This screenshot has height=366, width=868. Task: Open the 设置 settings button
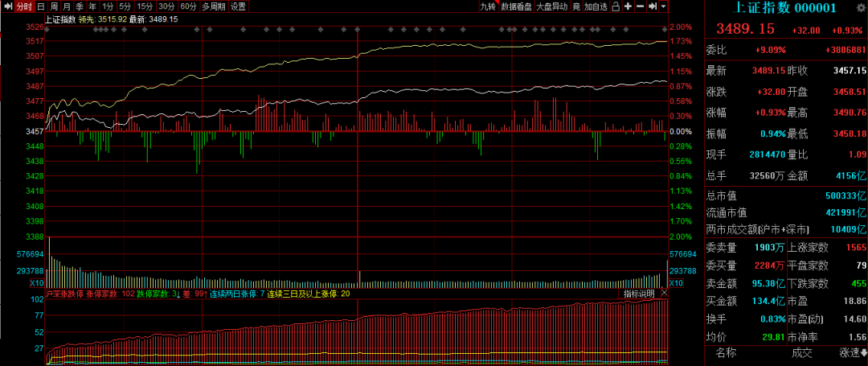click(x=238, y=6)
